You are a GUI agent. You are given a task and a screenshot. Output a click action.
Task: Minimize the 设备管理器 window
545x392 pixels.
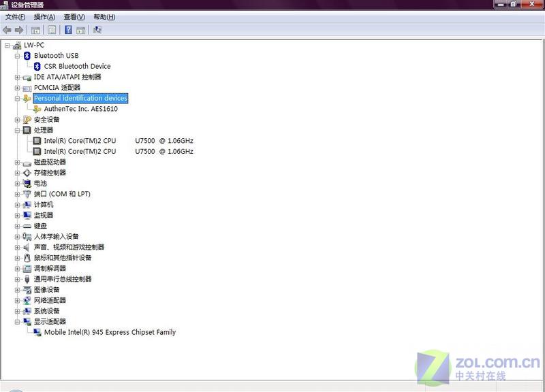click(x=501, y=4)
